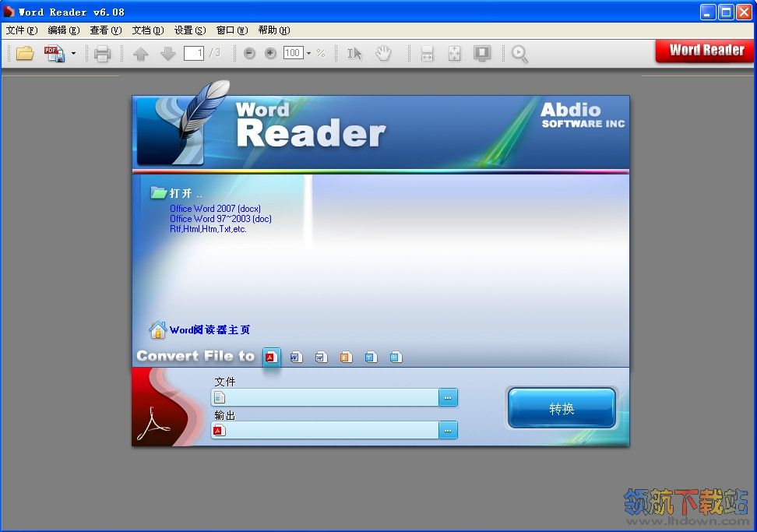This screenshot has height=532, width=757.
Task: Open the zoom level dropdown arrow
Action: 308,53
